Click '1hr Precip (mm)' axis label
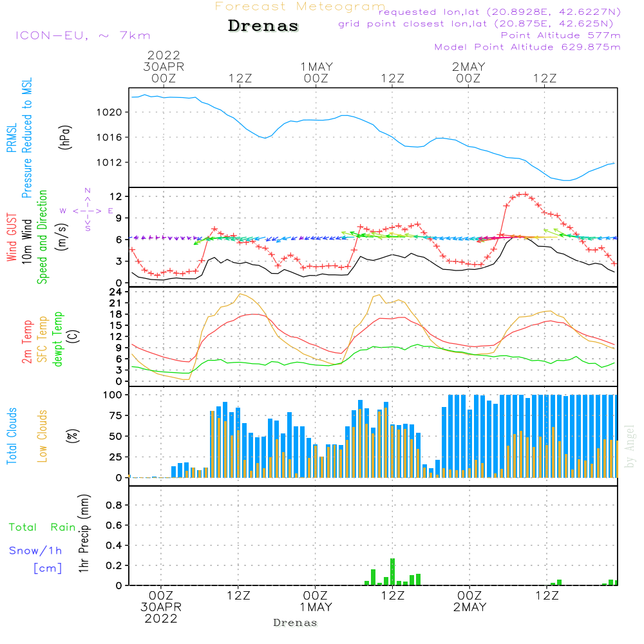This screenshot has height=644, width=644. click(x=84, y=533)
